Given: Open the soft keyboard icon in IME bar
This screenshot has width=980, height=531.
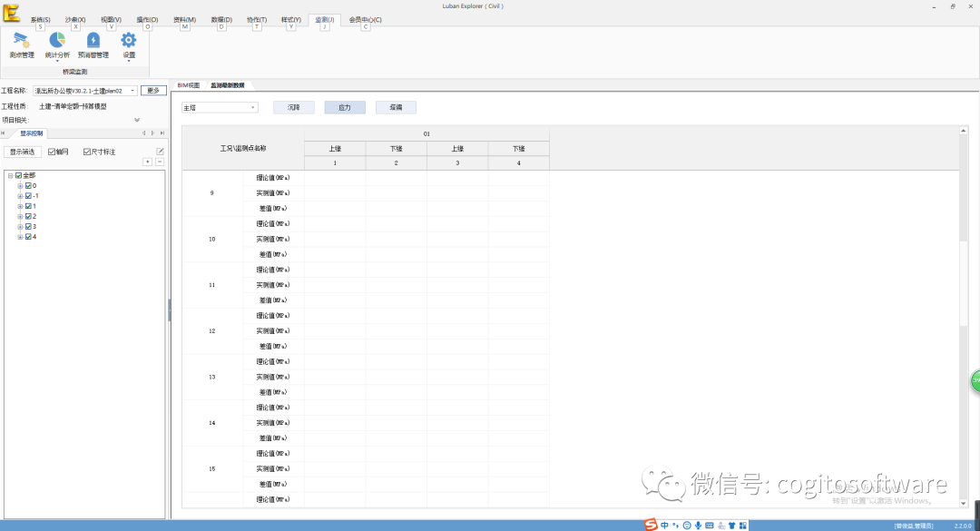Looking at the screenshot, I should tap(710, 526).
